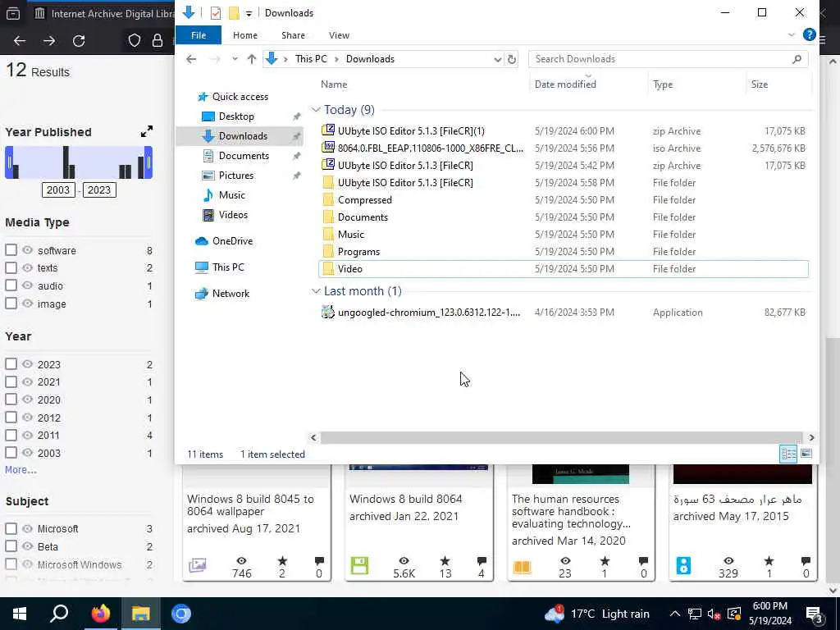Viewport: 840px width, 630px height.
Task: Open the Home ribbon tab
Action: click(x=244, y=35)
